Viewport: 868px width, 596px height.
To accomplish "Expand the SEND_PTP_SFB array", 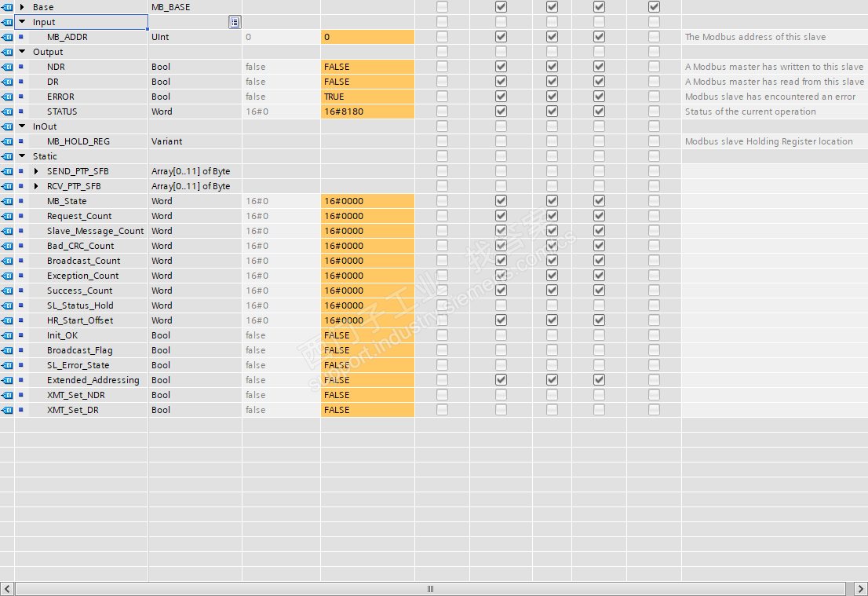I will 37,172.
